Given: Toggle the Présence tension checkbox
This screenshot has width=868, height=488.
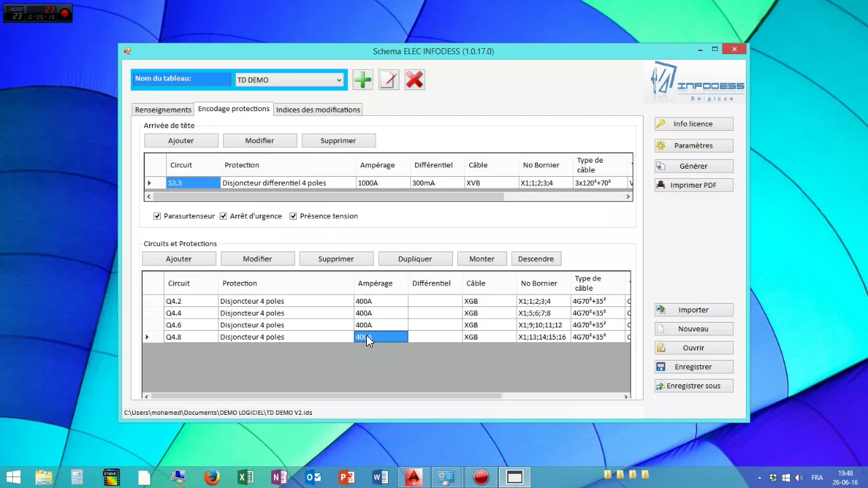Looking at the screenshot, I should [x=294, y=216].
